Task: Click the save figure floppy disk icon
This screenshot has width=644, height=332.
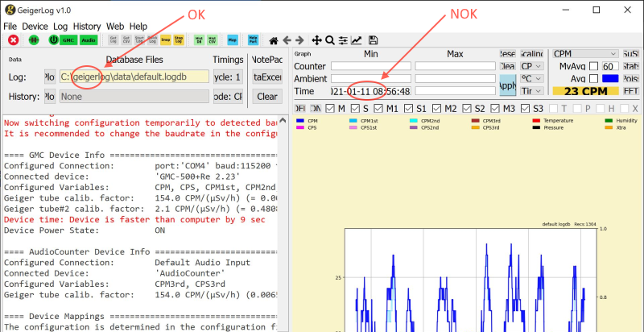Action: [373, 40]
